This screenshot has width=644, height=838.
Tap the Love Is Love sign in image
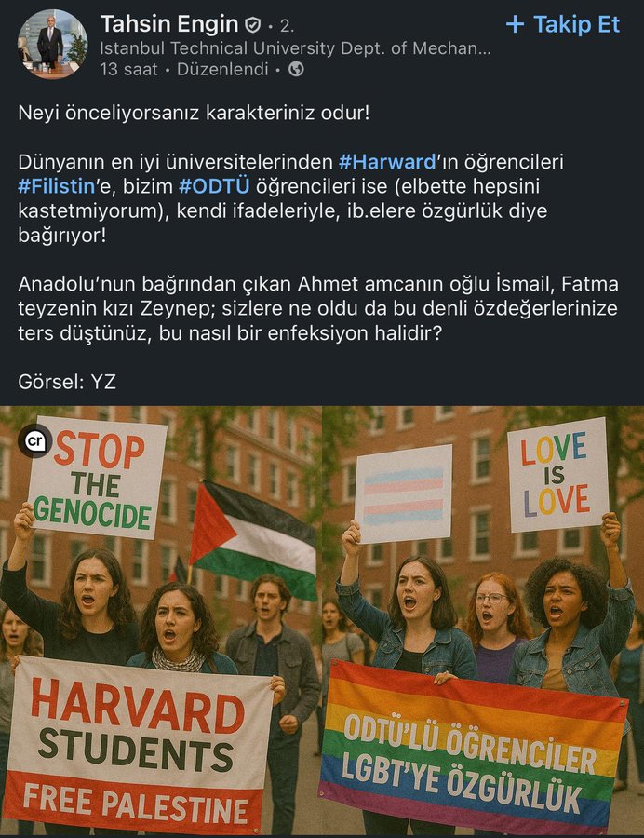[557, 475]
